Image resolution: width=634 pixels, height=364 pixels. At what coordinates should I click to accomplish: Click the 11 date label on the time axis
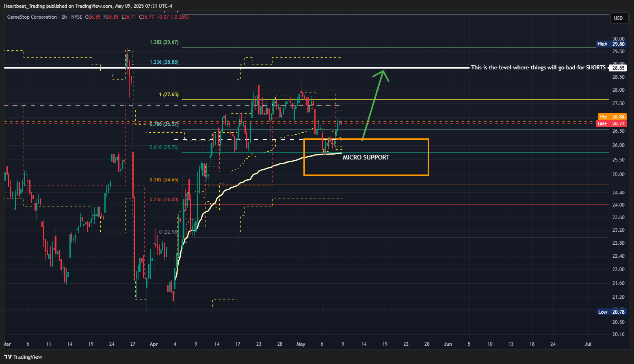click(x=49, y=344)
